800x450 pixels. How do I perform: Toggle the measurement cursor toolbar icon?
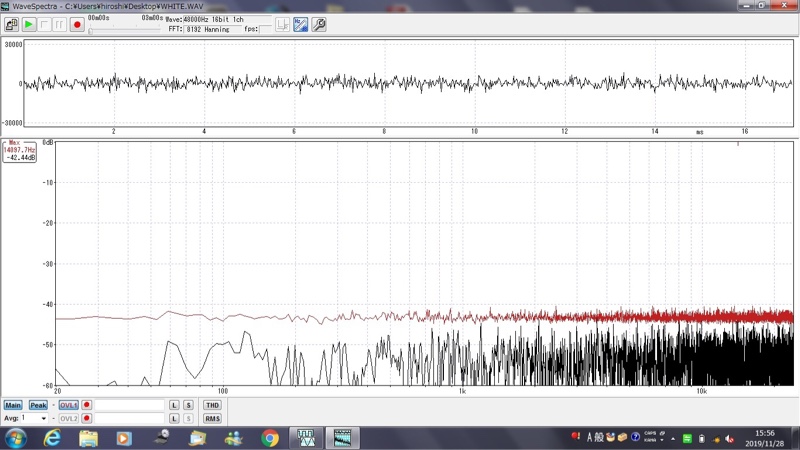click(x=282, y=24)
